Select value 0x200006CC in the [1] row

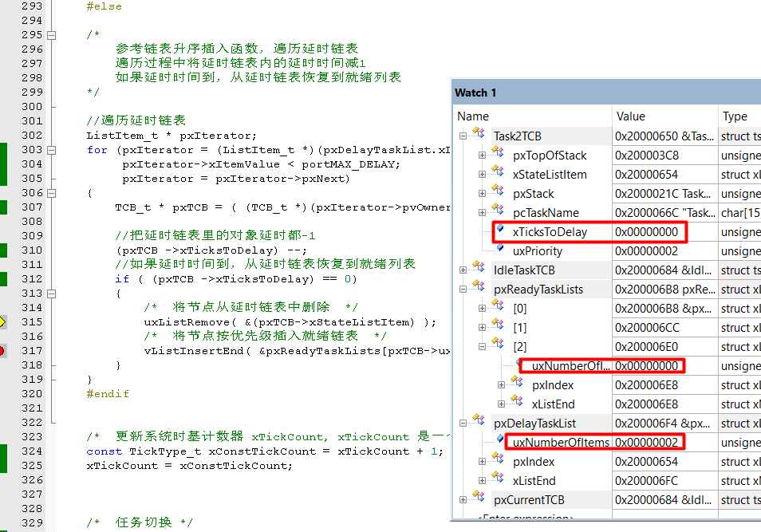click(647, 328)
